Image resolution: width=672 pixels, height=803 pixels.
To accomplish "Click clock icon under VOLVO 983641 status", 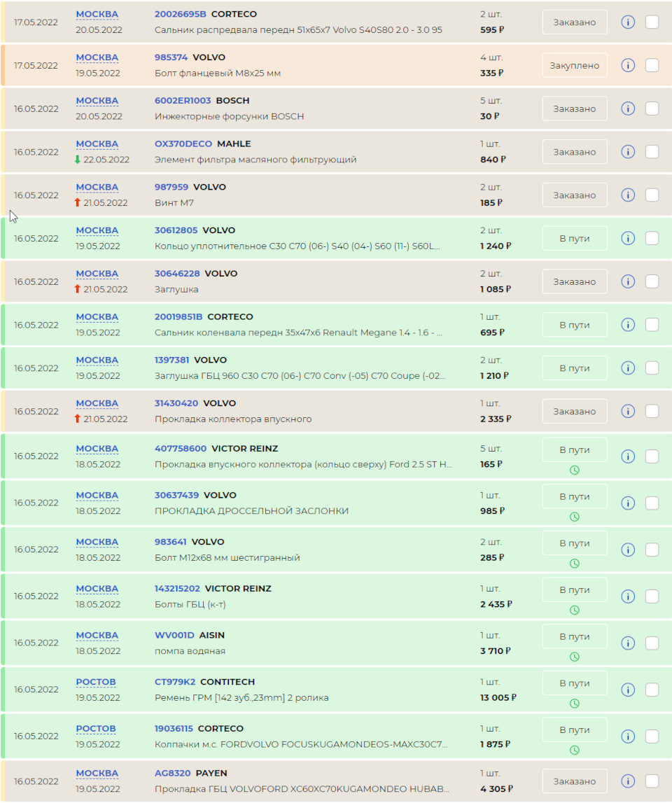I will pos(575,564).
